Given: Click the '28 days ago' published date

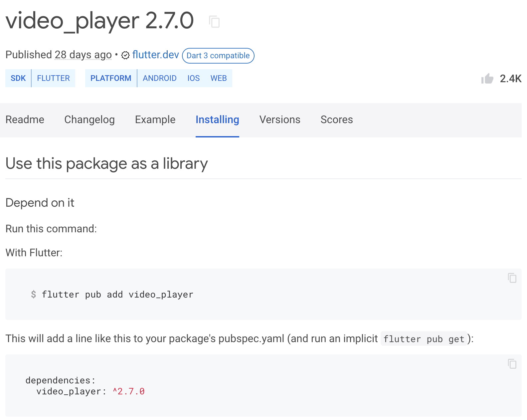Looking at the screenshot, I should click(83, 55).
